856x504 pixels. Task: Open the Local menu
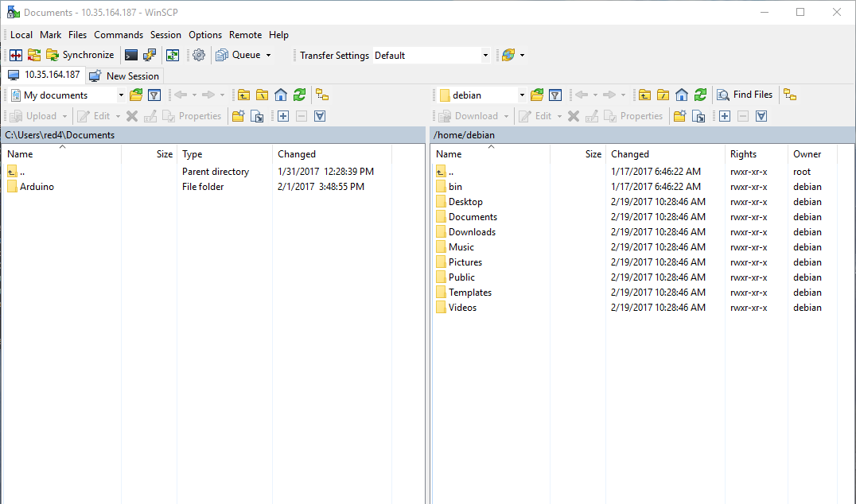coord(21,35)
